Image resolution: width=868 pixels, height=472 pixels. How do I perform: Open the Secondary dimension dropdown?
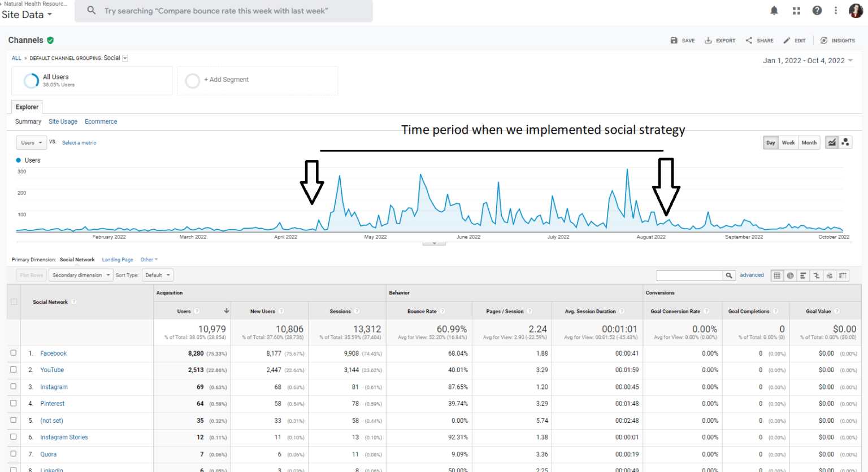pos(80,276)
